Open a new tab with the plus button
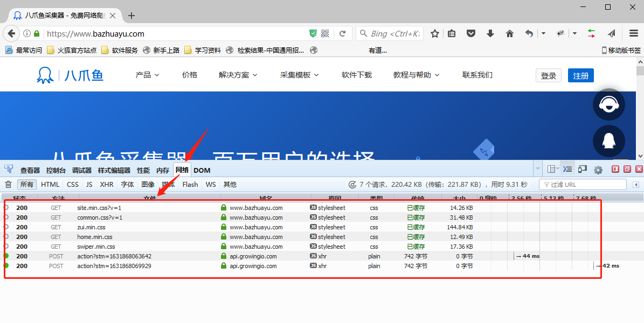The image size is (644, 323). point(131,16)
